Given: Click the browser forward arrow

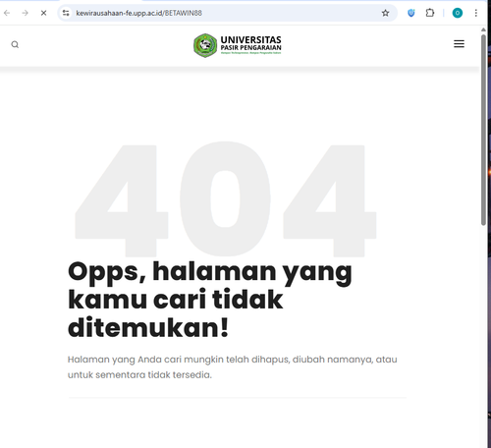Looking at the screenshot, I should pyautogui.click(x=25, y=13).
